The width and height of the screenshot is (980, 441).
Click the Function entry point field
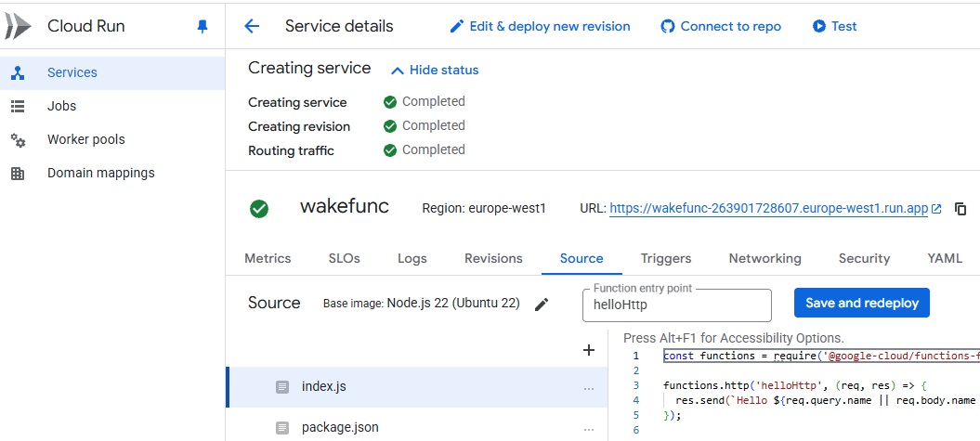pyautogui.click(x=677, y=305)
